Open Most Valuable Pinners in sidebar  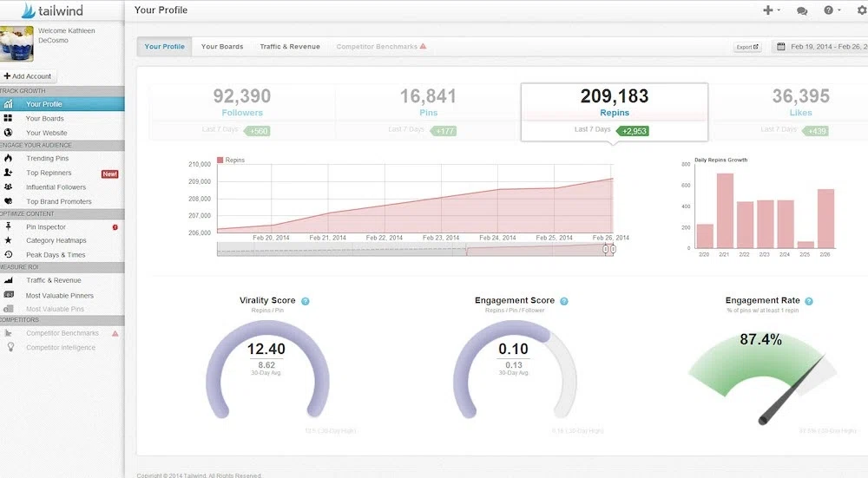(x=59, y=296)
